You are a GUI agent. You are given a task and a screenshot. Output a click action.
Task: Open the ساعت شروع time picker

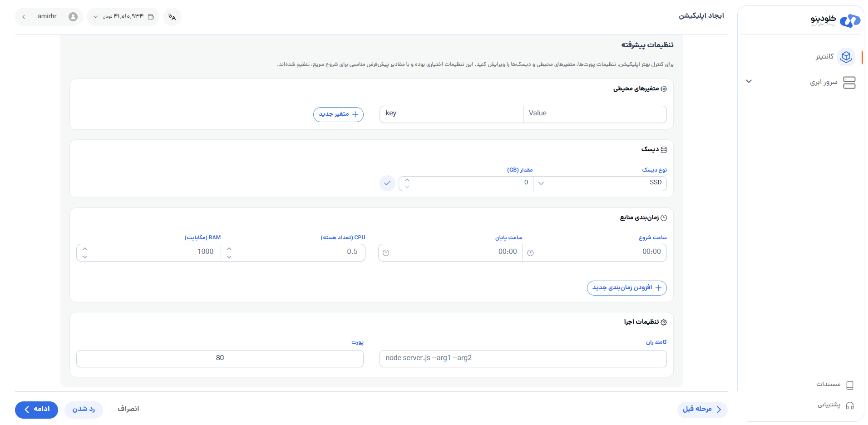[595, 252]
